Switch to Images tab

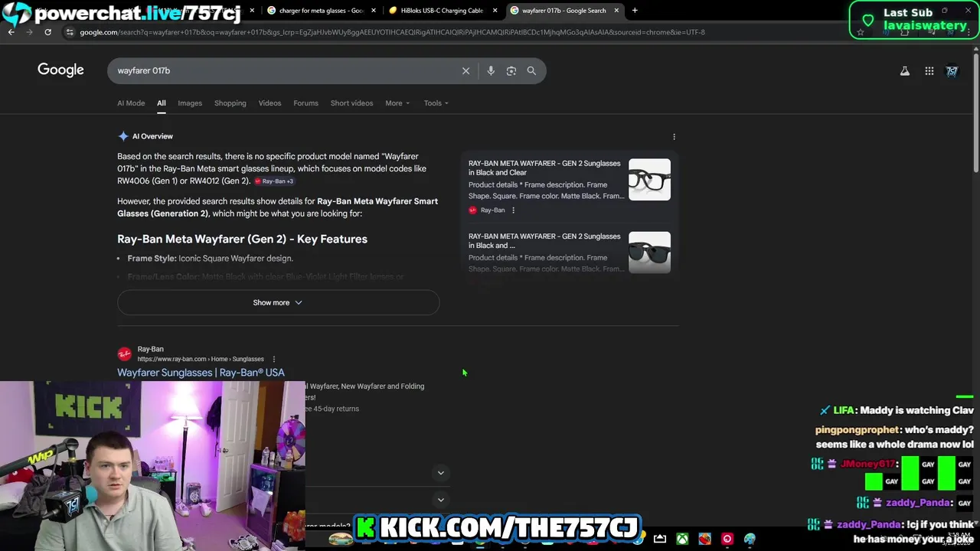[190, 103]
